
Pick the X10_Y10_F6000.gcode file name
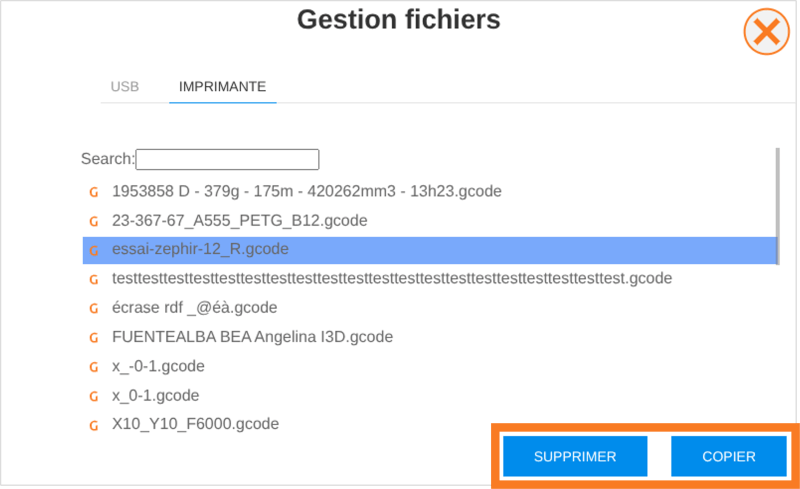195,424
